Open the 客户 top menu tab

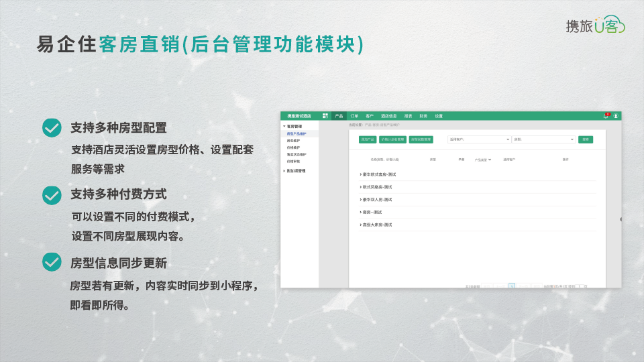[x=370, y=116]
